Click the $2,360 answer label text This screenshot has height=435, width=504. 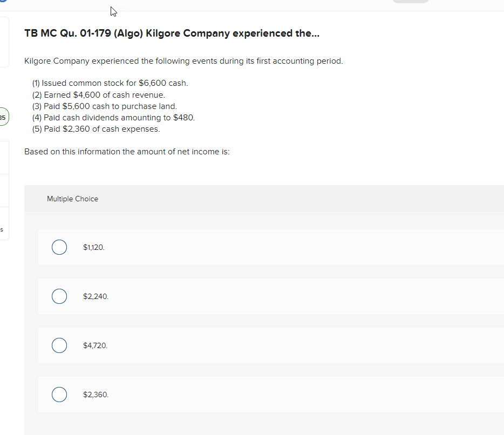coord(96,395)
